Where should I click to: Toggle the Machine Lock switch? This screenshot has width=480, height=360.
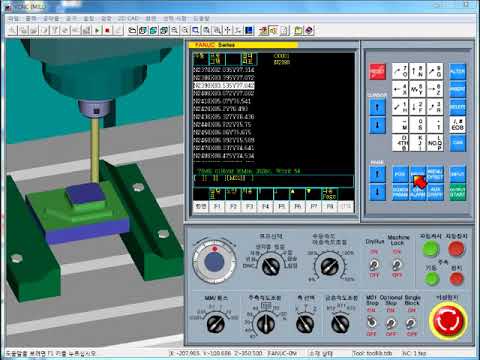tap(397, 265)
